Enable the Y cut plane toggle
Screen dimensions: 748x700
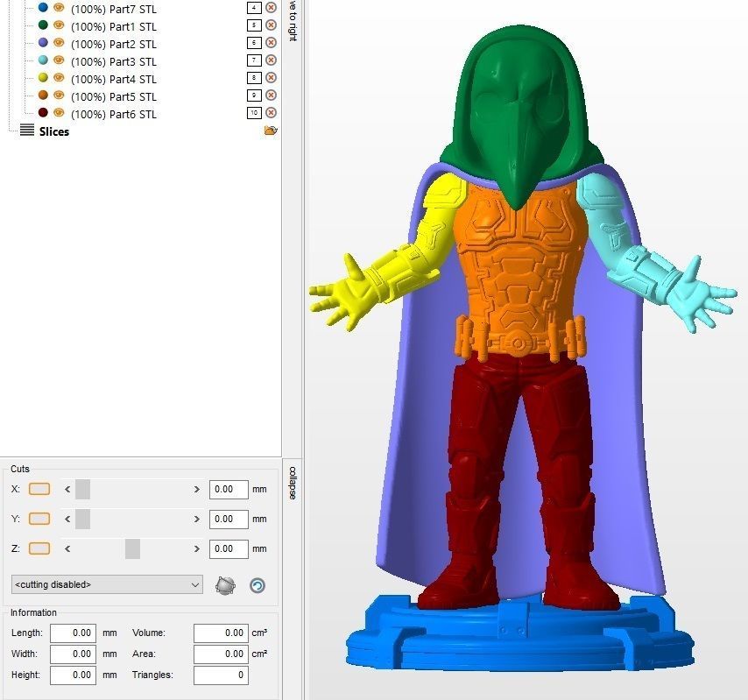pyautogui.click(x=39, y=519)
